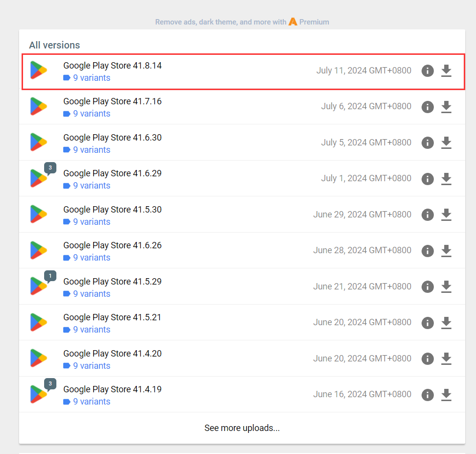Click the Play Store icon for version 41.6.30
The height and width of the screenshot is (454, 476).
click(x=39, y=142)
